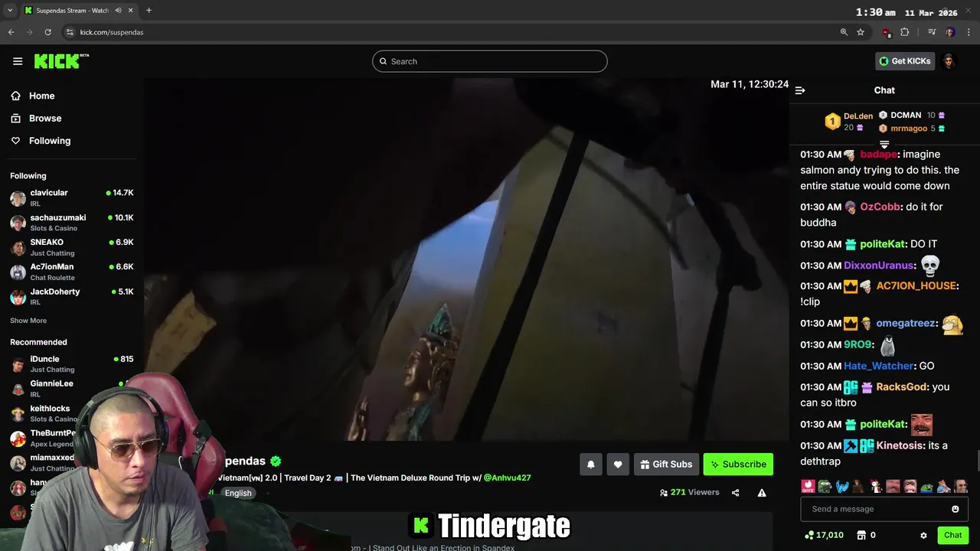Click badape username in chat
The image size is (980, 551).
click(x=878, y=155)
